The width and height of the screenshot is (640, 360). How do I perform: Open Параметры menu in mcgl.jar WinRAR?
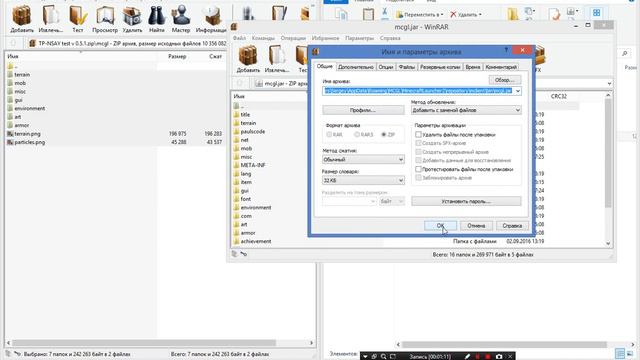[x=359, y=38]
